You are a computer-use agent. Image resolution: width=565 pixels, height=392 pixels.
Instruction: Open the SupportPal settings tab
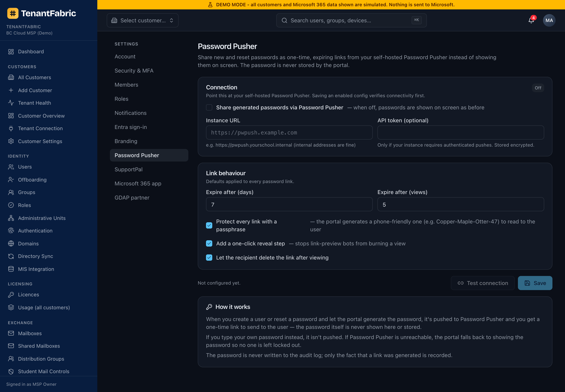(149, 170)
